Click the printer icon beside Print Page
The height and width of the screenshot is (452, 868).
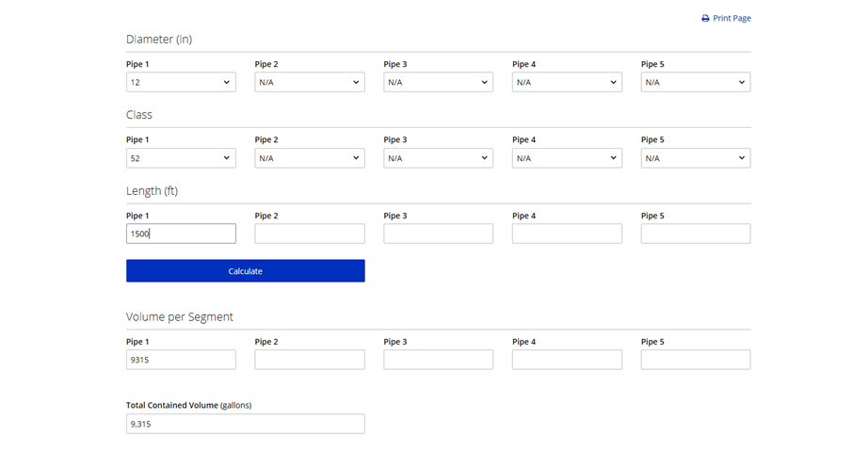[705, 19]
